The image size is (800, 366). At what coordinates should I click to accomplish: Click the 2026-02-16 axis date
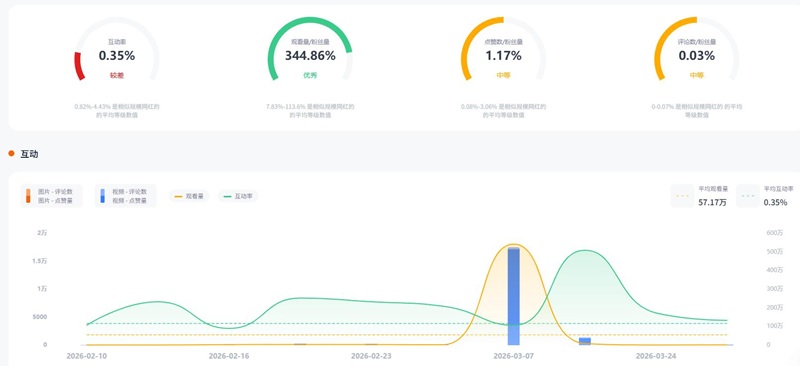coord(229,356)
